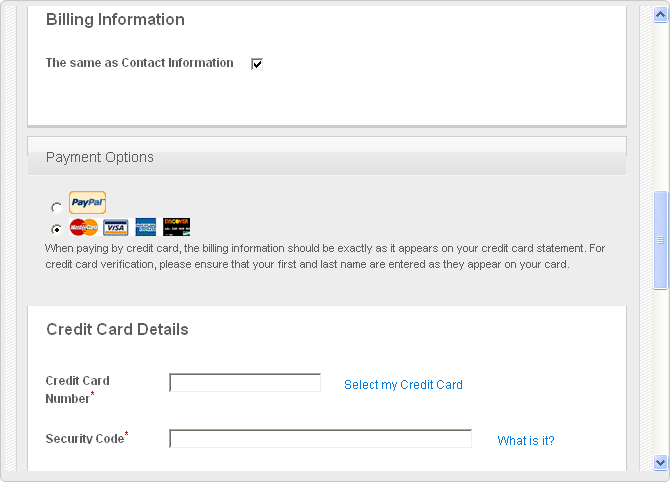Click the Credit Card Details heading

[118, 329]
